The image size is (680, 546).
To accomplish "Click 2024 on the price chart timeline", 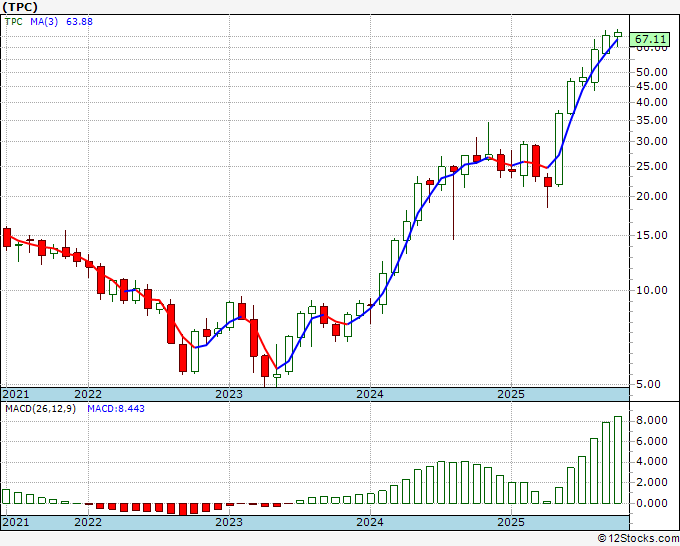I will [370, 394].
